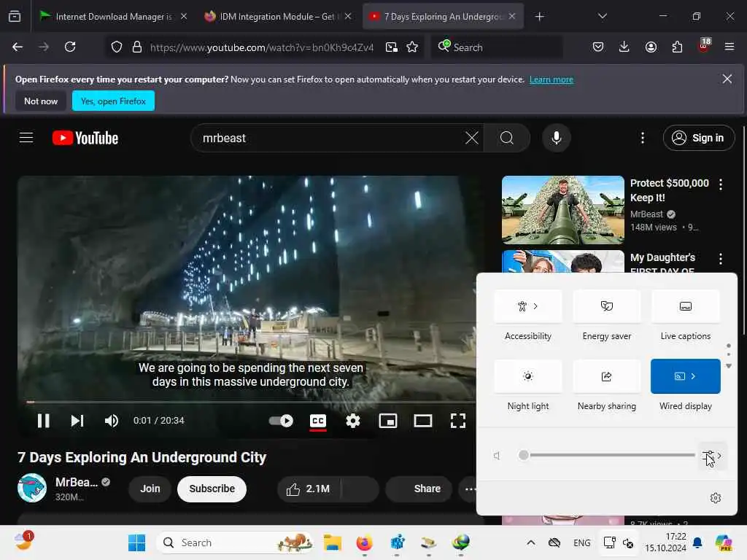Viewport: 747px width, 560px height.
Task: Expand Wired display options chevron
Action: click(x=693, y=376)
